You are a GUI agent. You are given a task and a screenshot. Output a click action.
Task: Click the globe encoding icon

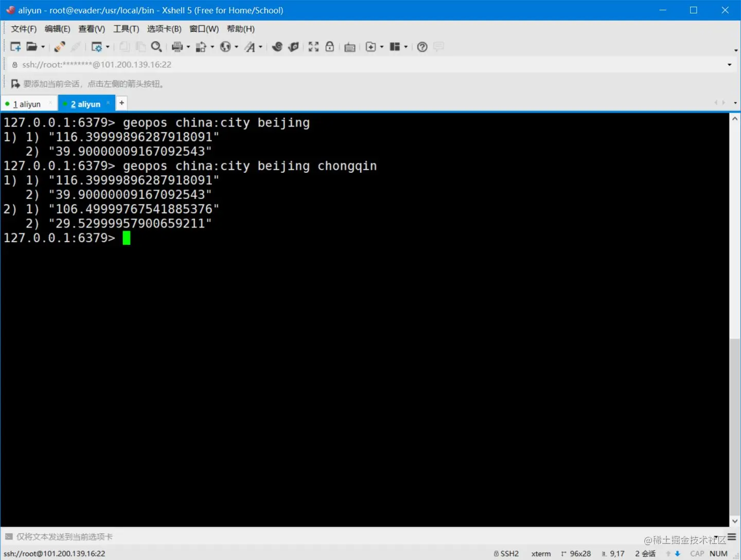pos(225,47)
